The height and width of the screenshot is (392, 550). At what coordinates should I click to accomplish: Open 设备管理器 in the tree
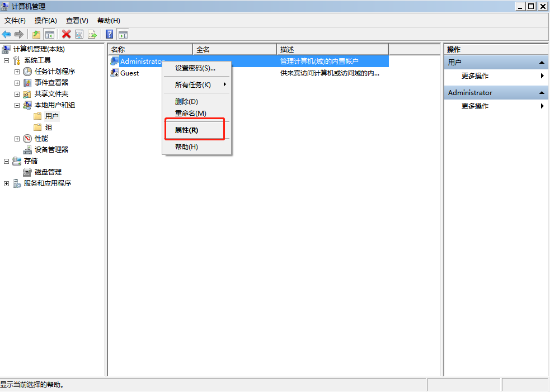pyautogui.click(x=51, y=150)
